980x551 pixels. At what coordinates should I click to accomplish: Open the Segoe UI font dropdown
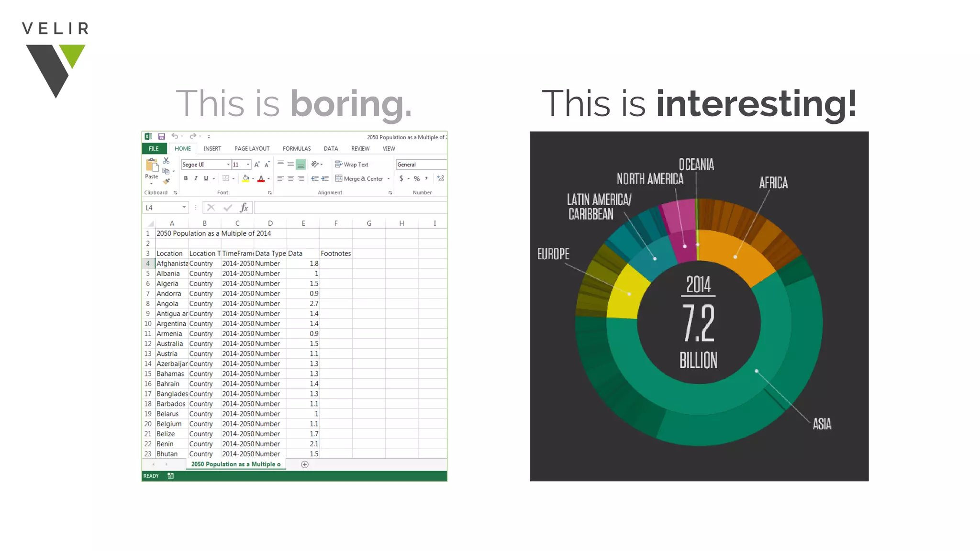[228, 165]
